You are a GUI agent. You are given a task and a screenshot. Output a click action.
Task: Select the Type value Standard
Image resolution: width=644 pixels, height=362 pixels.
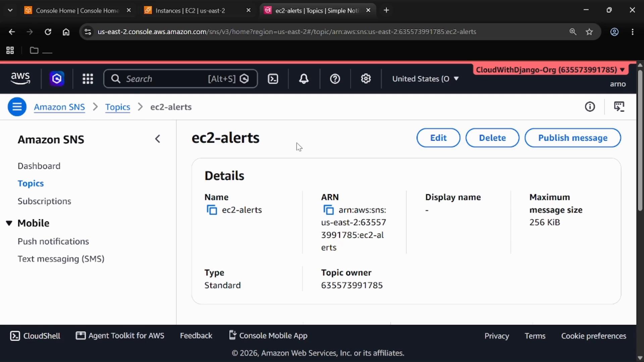pos(222,285)
